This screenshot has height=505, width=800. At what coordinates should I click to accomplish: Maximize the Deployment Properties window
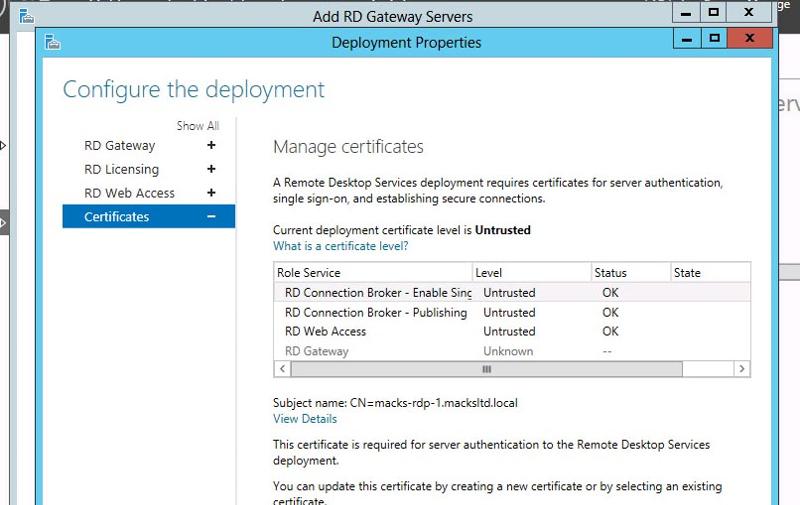coord(714,38)
